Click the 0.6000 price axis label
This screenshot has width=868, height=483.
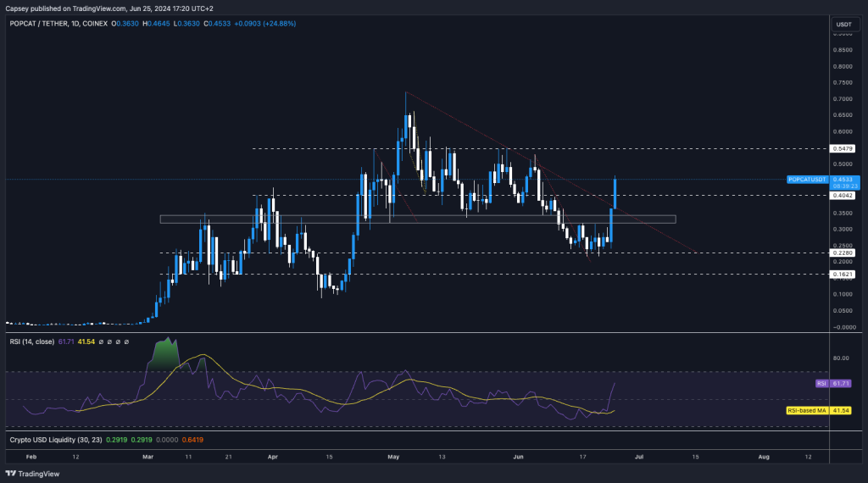click(x=843, y=131)
